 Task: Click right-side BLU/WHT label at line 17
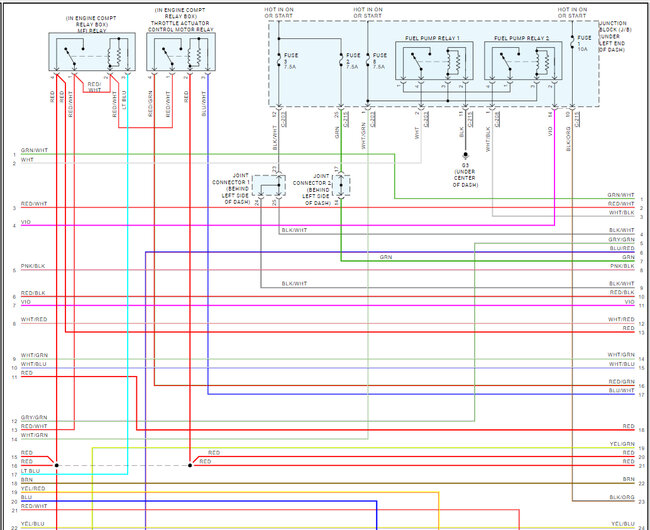tap(622, 391)
